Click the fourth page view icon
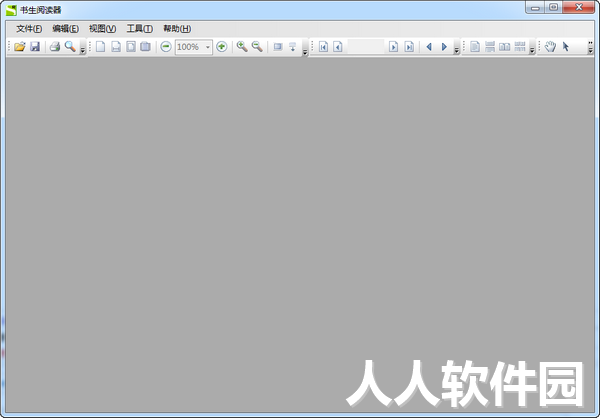600x418 pixels. [145, 47]
